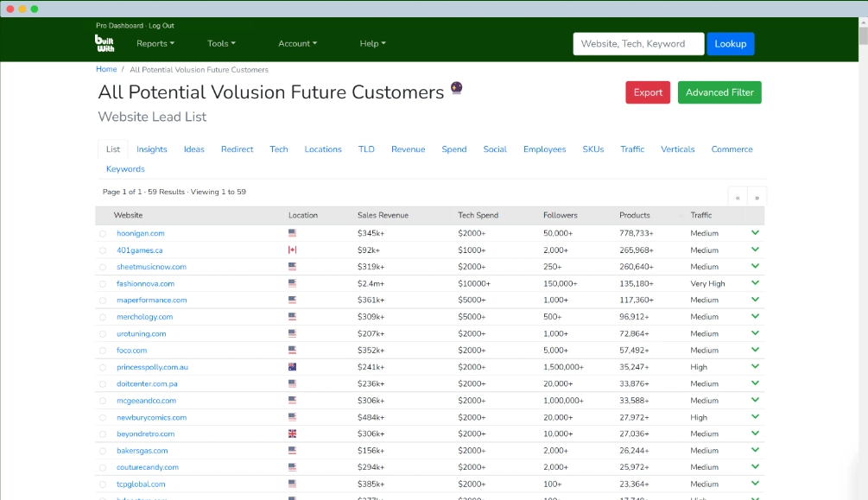
Task: Click the US flag in merchology.com row
Action: coord(292,317)
